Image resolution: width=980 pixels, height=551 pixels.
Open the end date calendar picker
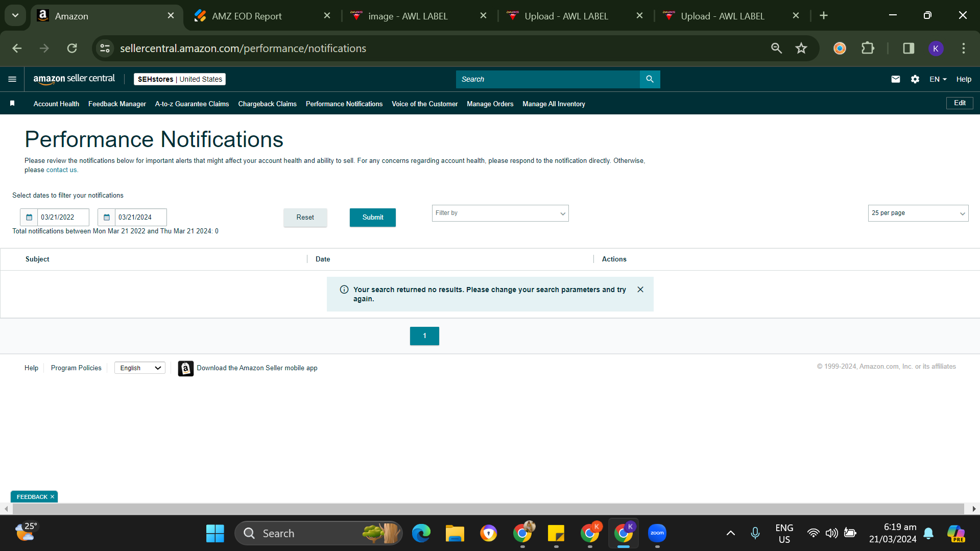[x=107, y=217]
